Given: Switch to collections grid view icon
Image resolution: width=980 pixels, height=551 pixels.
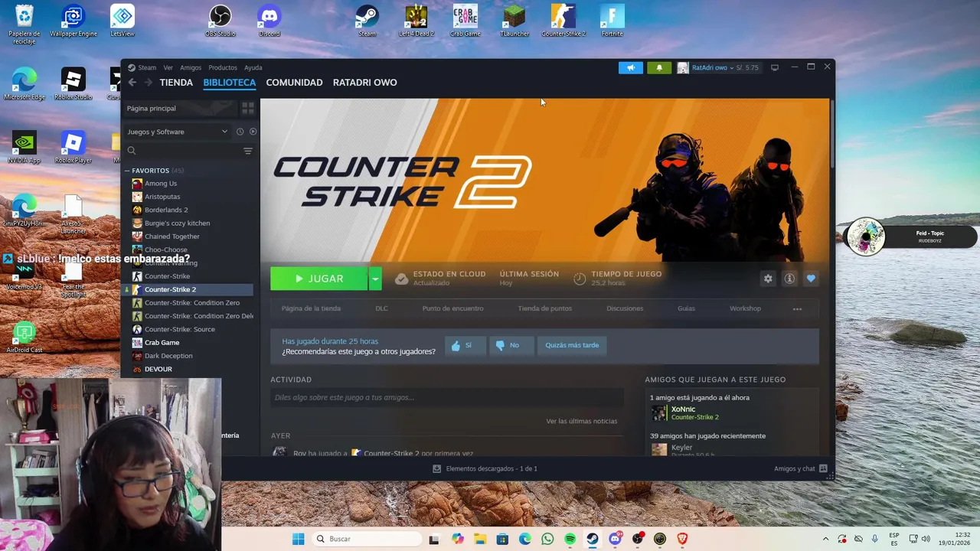Looking at the screenshot, I should pos(248,109).
